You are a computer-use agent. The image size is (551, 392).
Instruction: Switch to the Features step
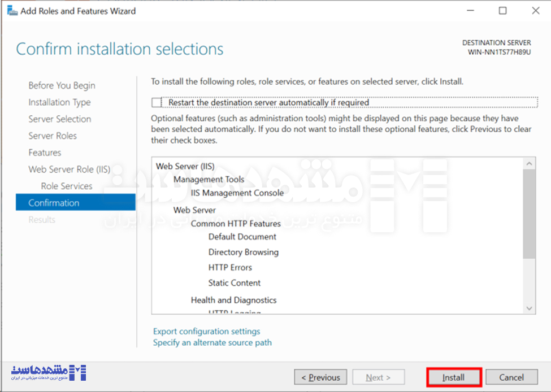pos(45,153)
